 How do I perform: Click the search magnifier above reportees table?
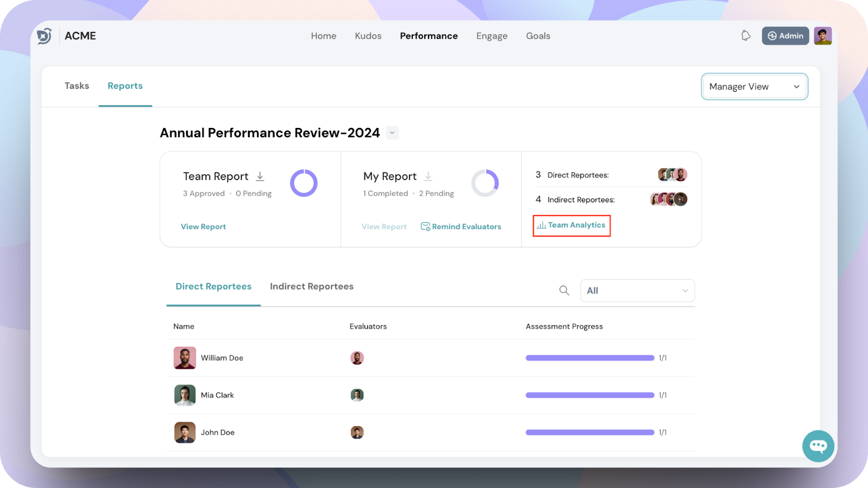(x=564, y=291)
